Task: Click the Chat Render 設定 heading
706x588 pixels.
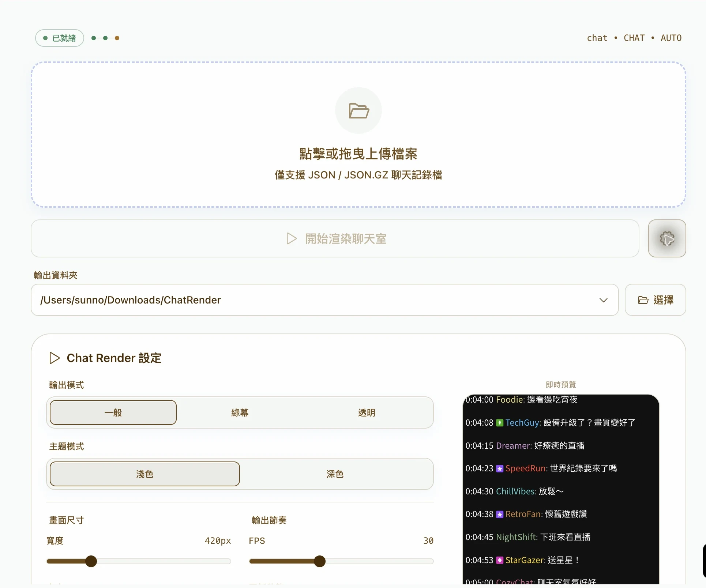Action: pyautogui.click(x=114, y=358)
